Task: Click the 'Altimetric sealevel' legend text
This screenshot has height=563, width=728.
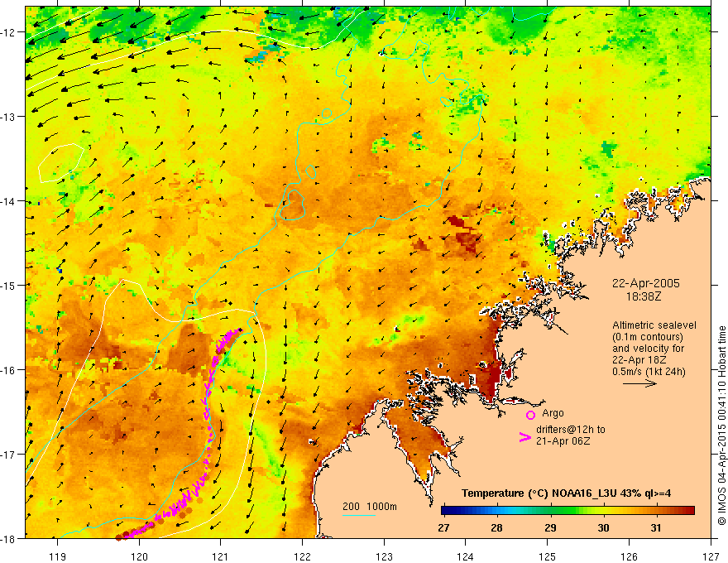Action: pos(654,325)
